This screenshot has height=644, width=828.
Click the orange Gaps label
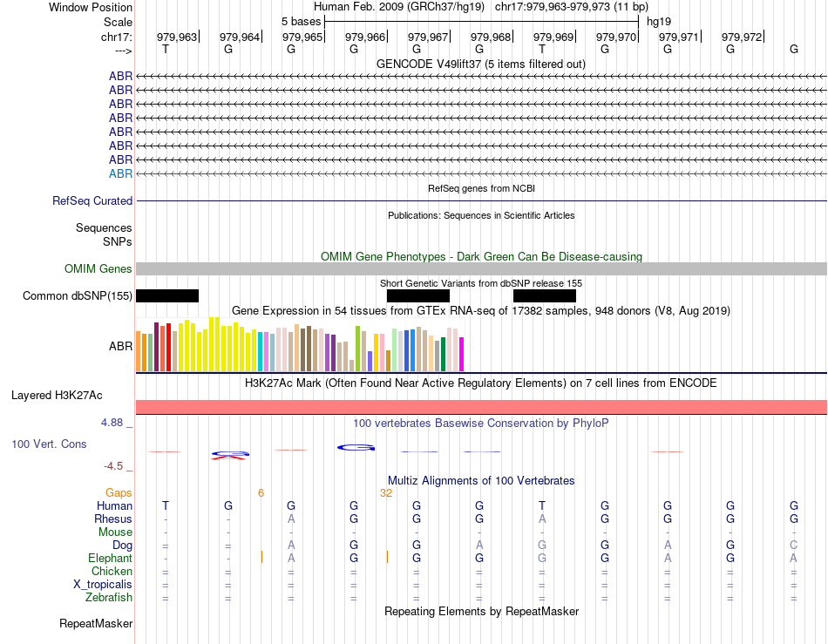coord(119,492)
